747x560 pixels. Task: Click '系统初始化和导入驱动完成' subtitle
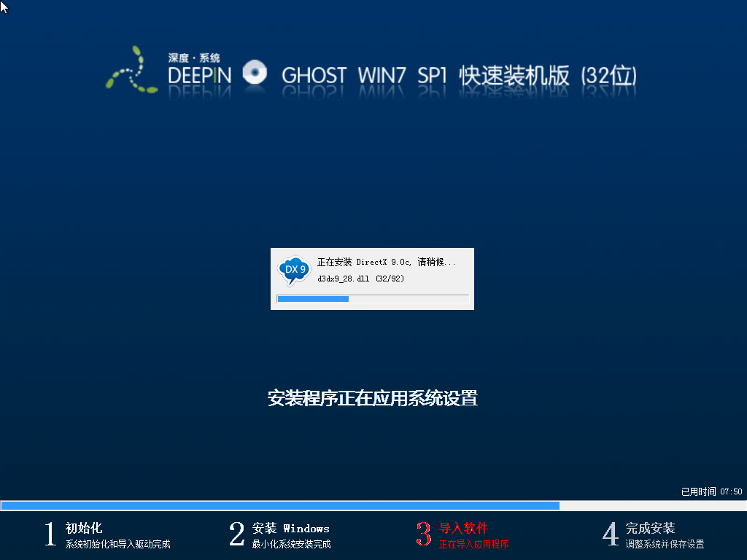[117, 544]
